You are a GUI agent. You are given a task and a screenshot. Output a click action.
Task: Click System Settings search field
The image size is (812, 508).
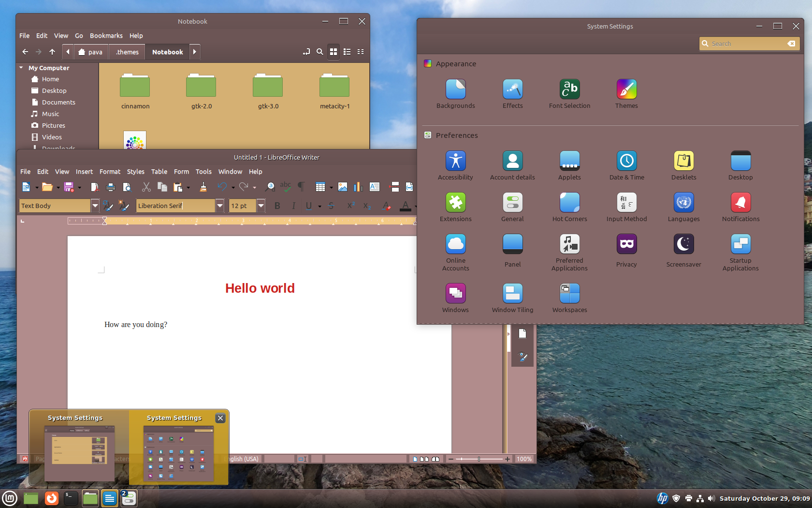[x=749, y=44]
